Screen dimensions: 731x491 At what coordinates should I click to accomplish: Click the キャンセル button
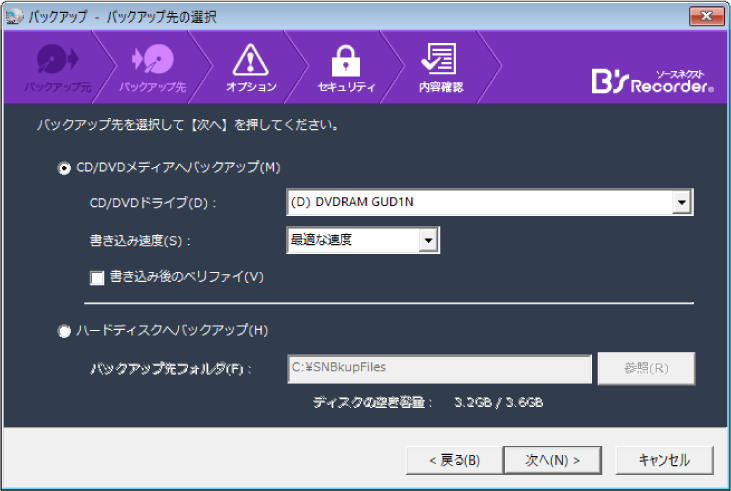click(664, 460)
